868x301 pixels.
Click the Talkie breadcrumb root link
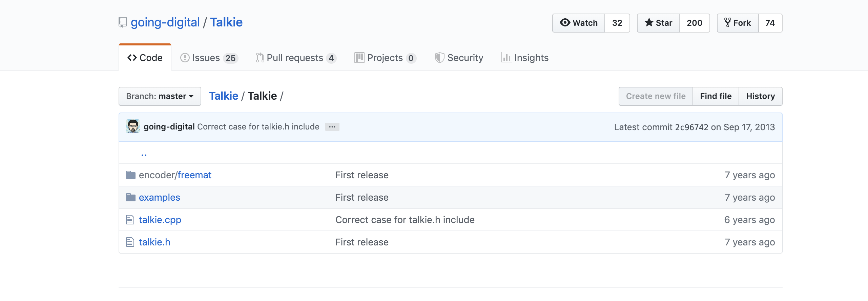coord(224,96)
